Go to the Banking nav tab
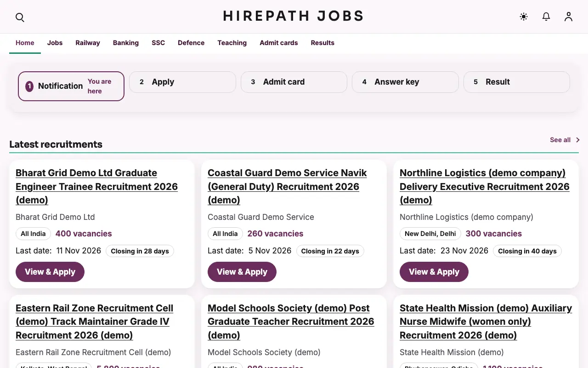Viewport: 588px width, 368px height. pyautogui.click(x=126, y=43)
